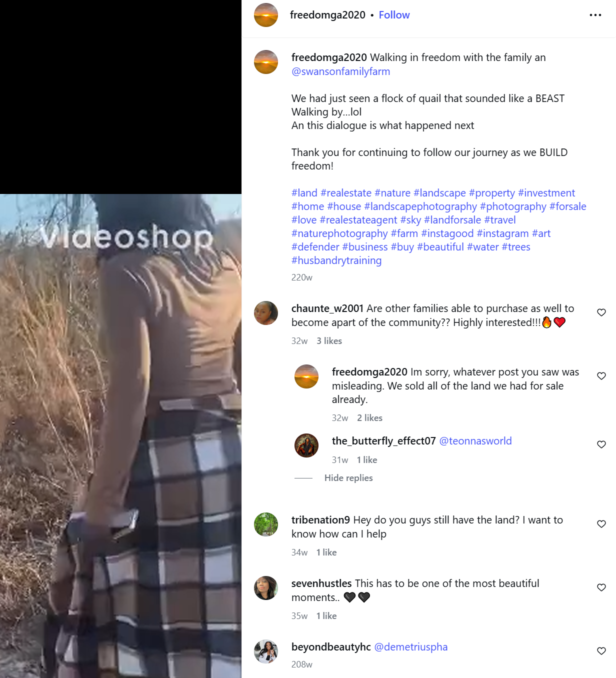Open sevenhustles' profile avatar
The image size is (616, 678).
pos(266,588)
